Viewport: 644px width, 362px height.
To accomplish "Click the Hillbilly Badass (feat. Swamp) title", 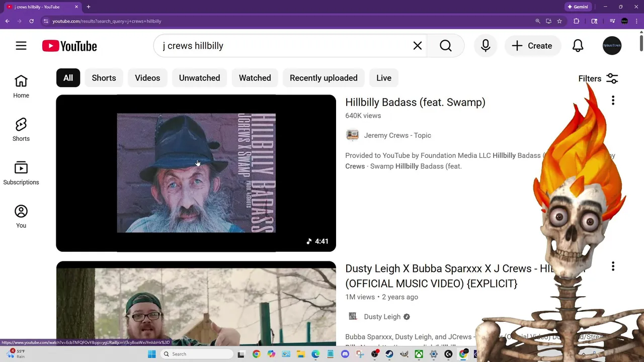I will [x=415, y=103].
